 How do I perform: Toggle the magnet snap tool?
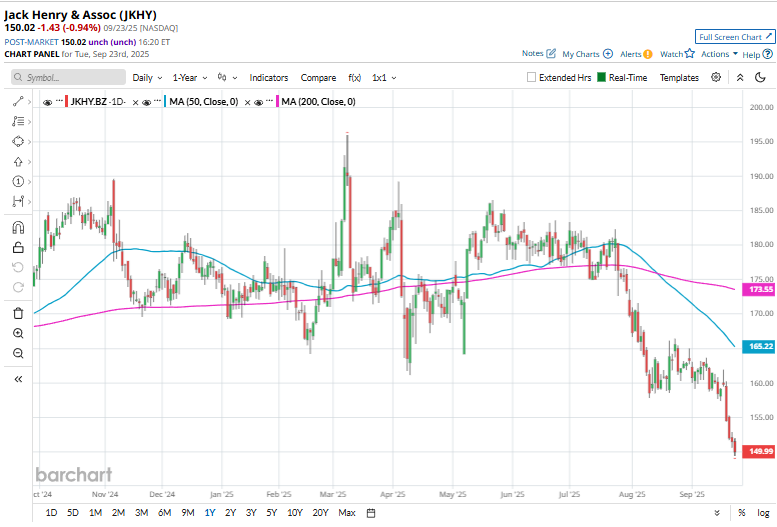18,228
